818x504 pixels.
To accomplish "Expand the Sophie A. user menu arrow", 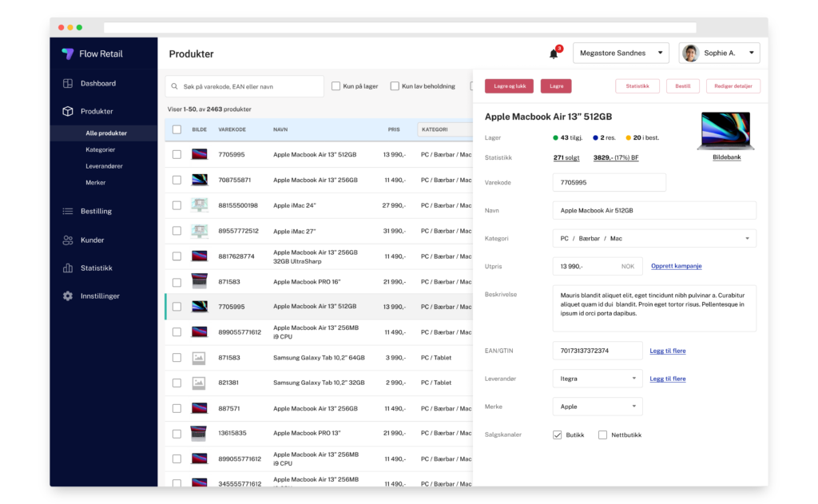I will click(x=752, y=53).
